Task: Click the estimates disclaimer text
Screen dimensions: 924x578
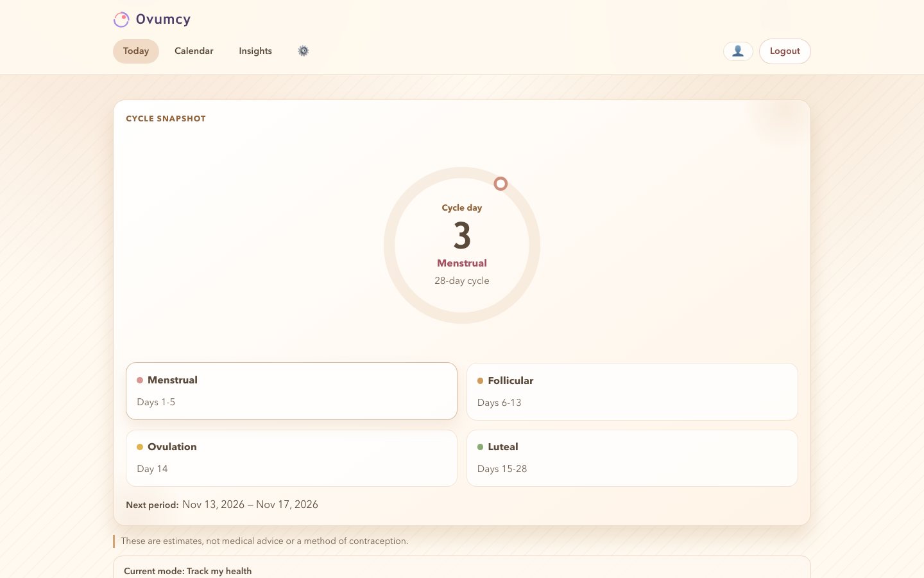Action: point(264,541)
